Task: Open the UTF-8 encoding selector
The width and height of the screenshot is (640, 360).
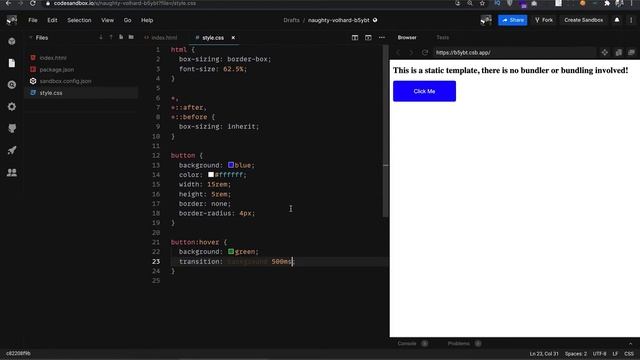Action: [599, 353]
